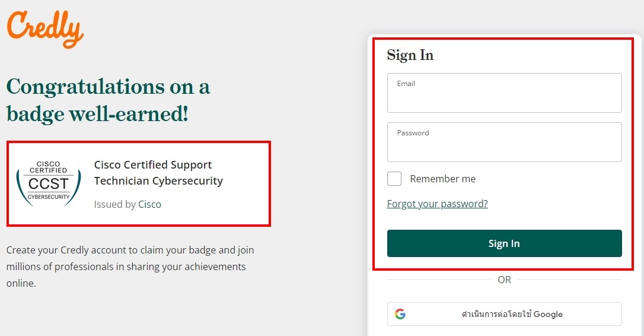Focus the Email input field
This screenshot has width=644, height=336.
[x=505, y=93]
